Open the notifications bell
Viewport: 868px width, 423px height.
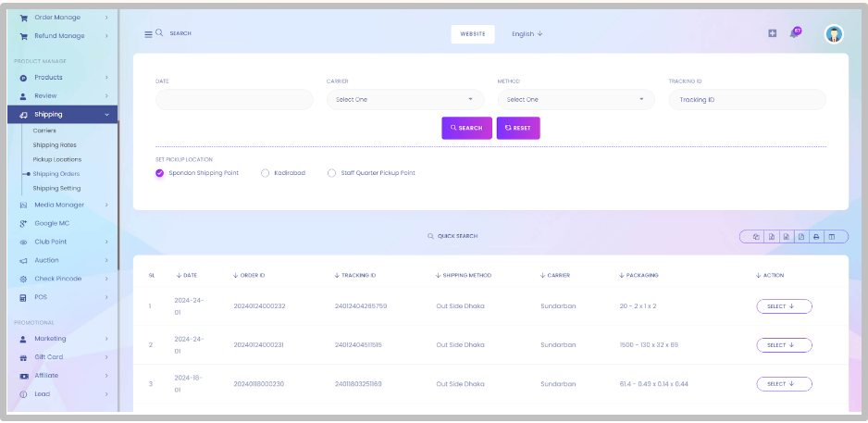794,33
